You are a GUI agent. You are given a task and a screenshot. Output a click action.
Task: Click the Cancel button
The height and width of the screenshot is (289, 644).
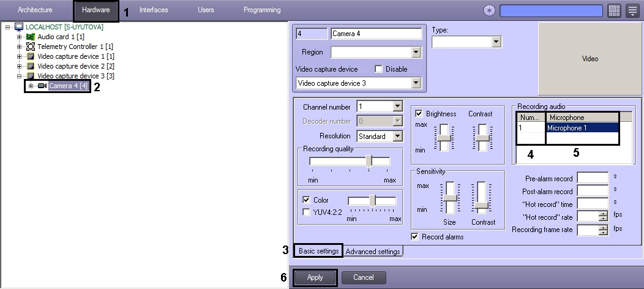tap(364, 277)
